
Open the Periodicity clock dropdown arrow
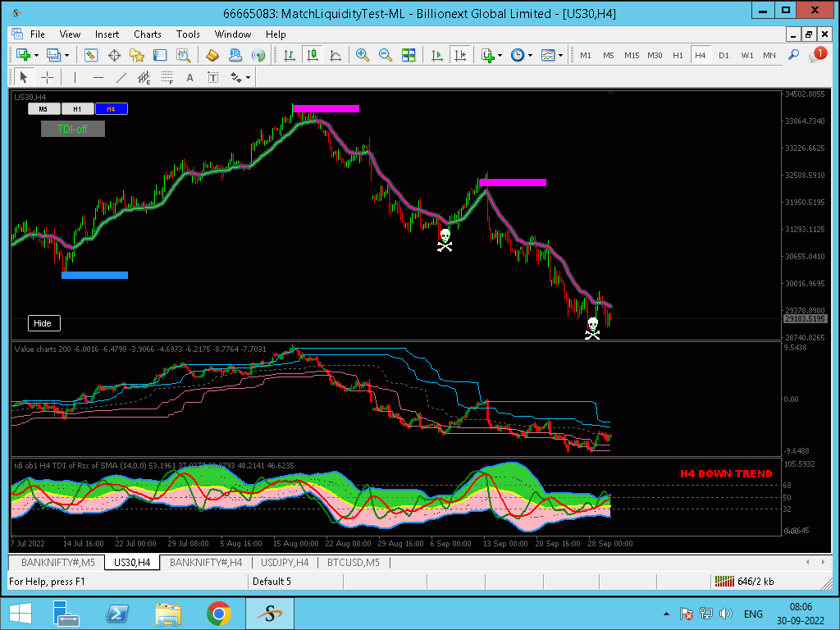click(530, 55)
